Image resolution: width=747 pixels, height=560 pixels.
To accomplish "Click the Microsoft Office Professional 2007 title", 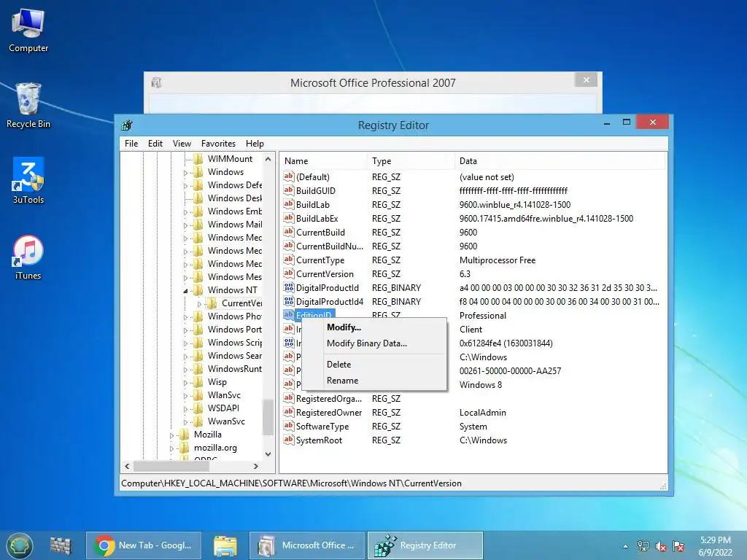I will pos(373,83).
